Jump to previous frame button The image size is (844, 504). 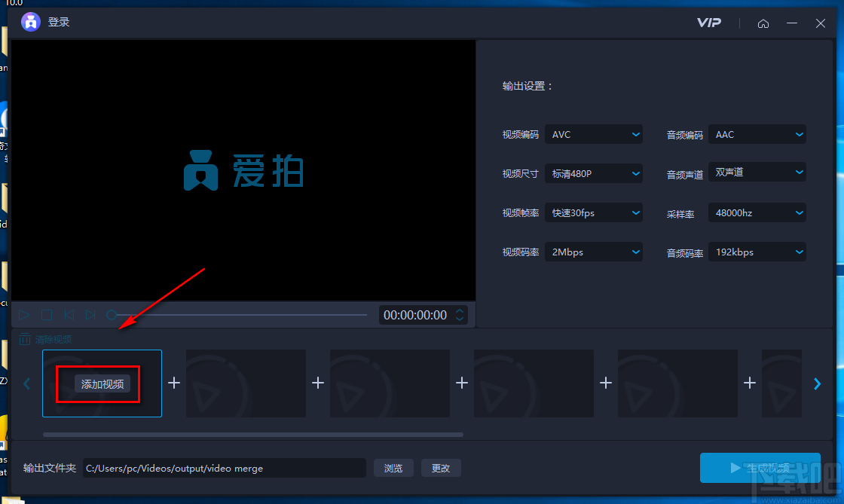(x=69, y=315)
